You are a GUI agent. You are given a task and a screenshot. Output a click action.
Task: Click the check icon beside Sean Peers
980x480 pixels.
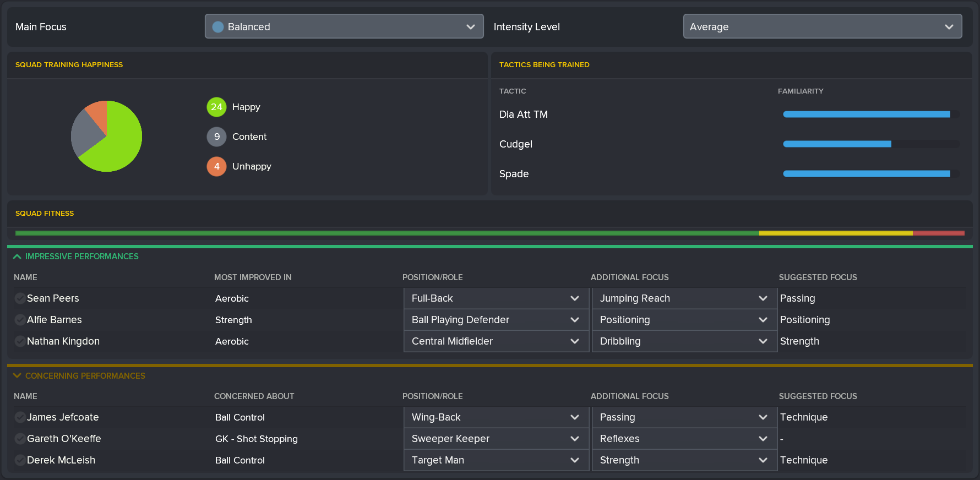click(x=20, y=298)
